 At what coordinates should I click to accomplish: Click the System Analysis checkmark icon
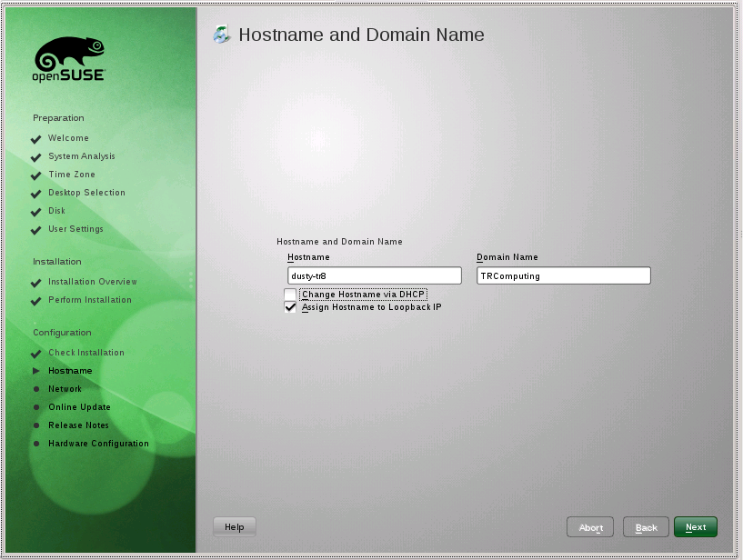click(x=36, y=157)
